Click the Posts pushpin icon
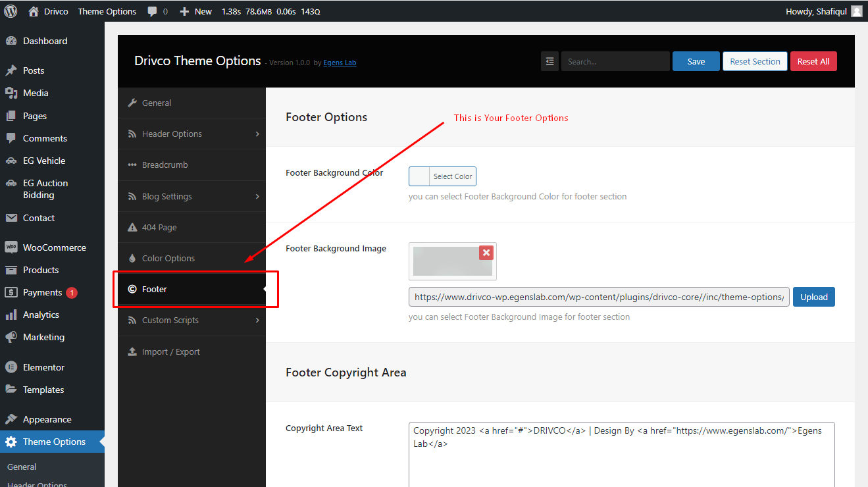The height and width of the screenshot is (487, 868). pos(11,70)
